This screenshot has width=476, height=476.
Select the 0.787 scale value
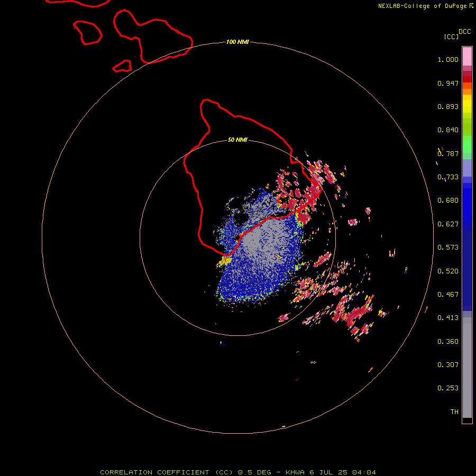coord(448,153)
